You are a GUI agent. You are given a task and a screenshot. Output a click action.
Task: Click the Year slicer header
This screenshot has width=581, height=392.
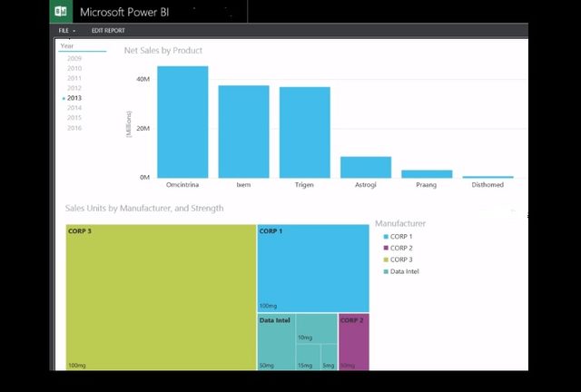67,46
